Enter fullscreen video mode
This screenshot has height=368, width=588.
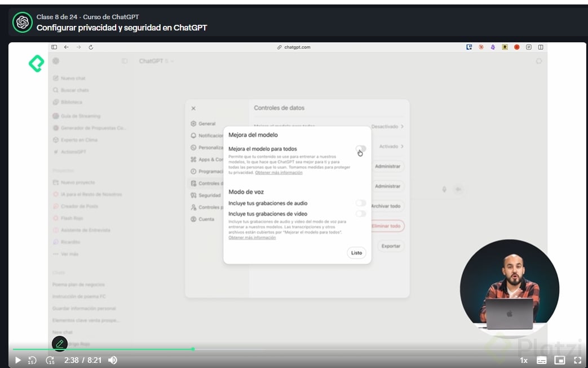[577, 361]
